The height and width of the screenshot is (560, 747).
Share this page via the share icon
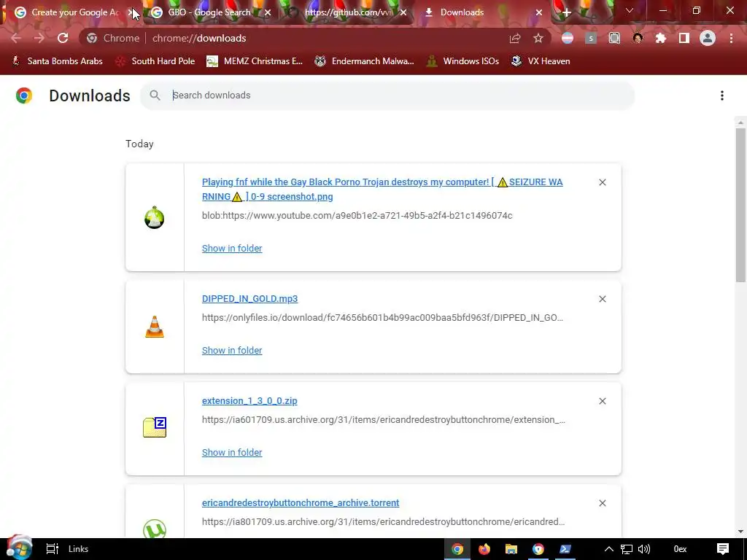pyautogui.click(x=515, y=38)
